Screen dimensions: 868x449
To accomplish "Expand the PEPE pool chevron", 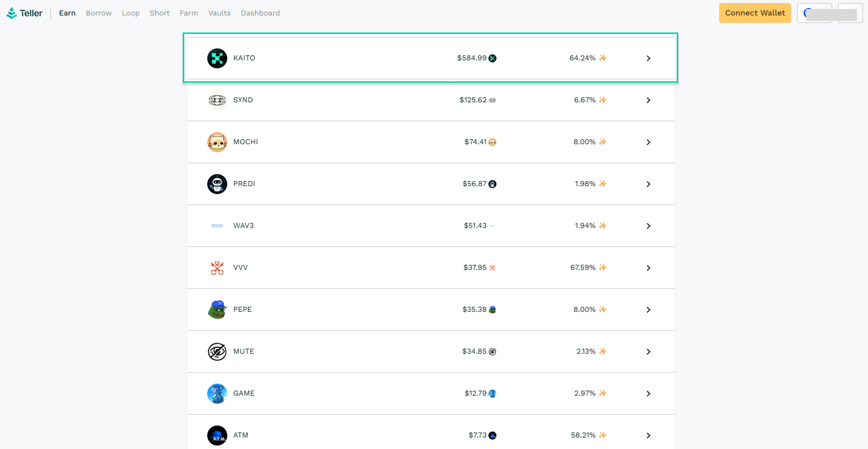I will click(x=648, y=310).
